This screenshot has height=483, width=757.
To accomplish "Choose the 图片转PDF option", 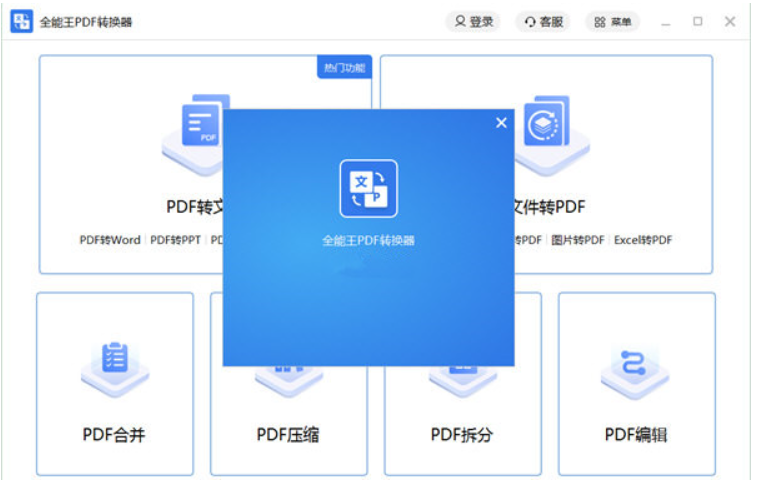I will click(578, 240).
